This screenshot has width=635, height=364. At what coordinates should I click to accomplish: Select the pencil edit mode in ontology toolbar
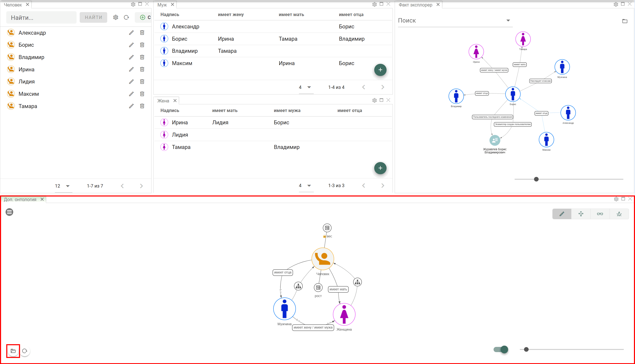[x=562, y=214]
